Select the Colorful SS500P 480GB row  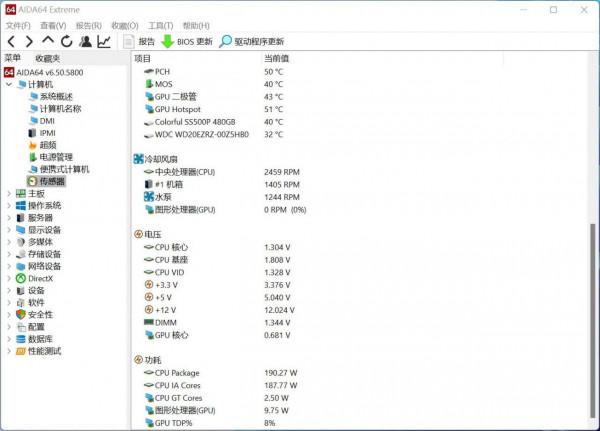[x=214, y=122]
